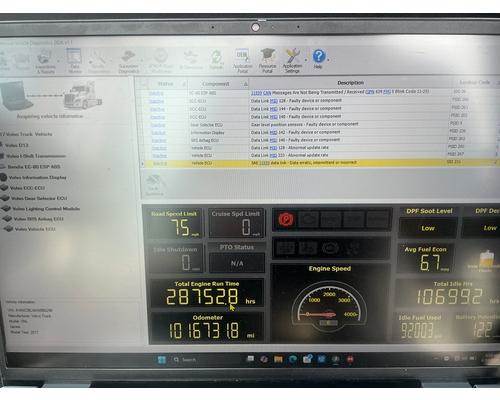Click the Idle Fuel Used value
Viewport: 500px width, 400px height.
click(x=417, y=331)
